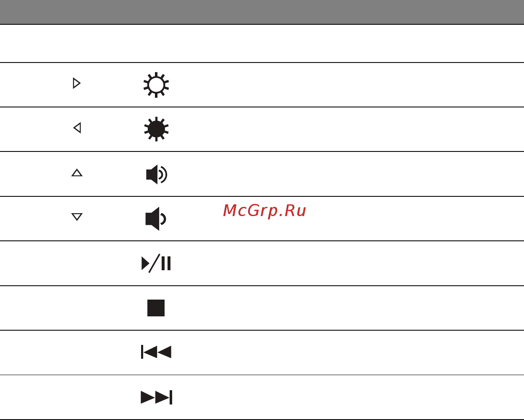This screenshot has width=524, height=420.
Task: Select the volume down speaker icon
Action: 156,219
